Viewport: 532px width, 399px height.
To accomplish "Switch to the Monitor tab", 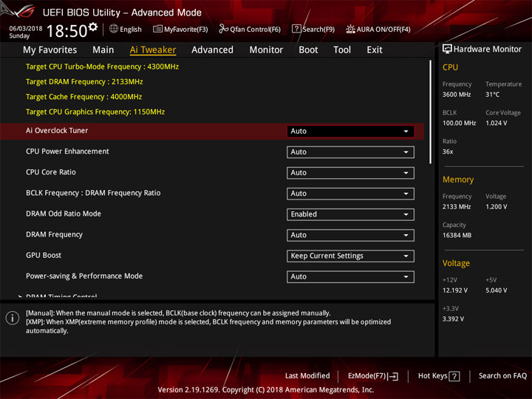I will click(x=266, y=50).
